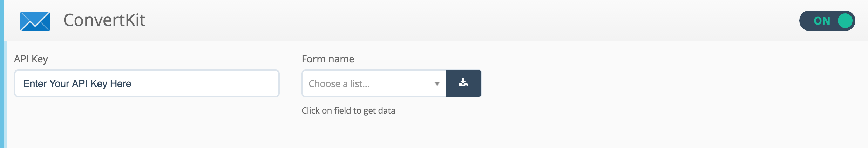This screenshot has height=148, width=868.
Task: Fetch form lists with the dark download button
Action: [x=463, y=83]
